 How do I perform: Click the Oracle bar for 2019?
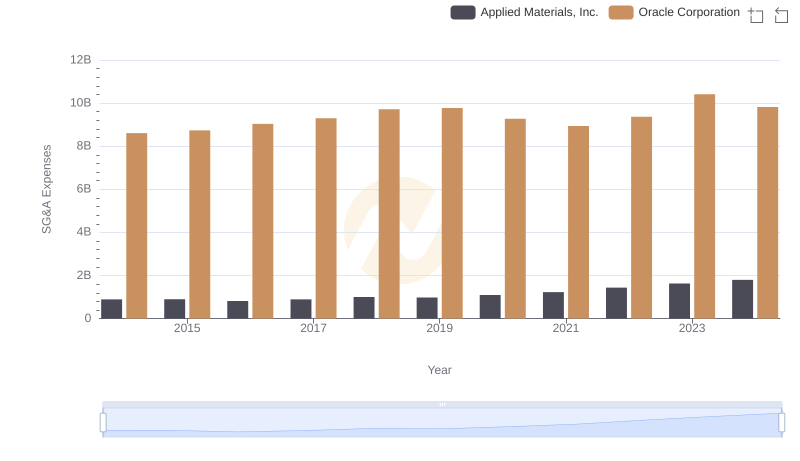(452, 213)
